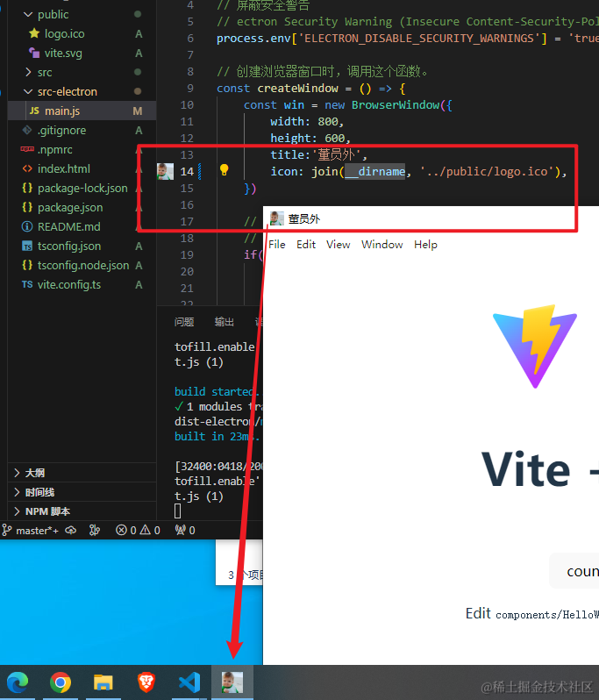Click line number 14 in the gutter
Screen dimensions: 599x700
tap(187, 171)
